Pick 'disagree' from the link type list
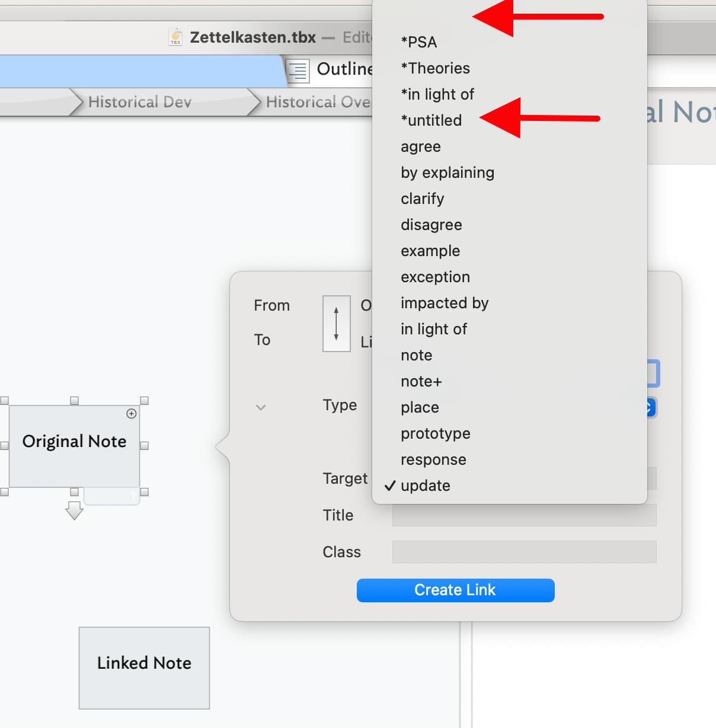 (x=431, y=225)
